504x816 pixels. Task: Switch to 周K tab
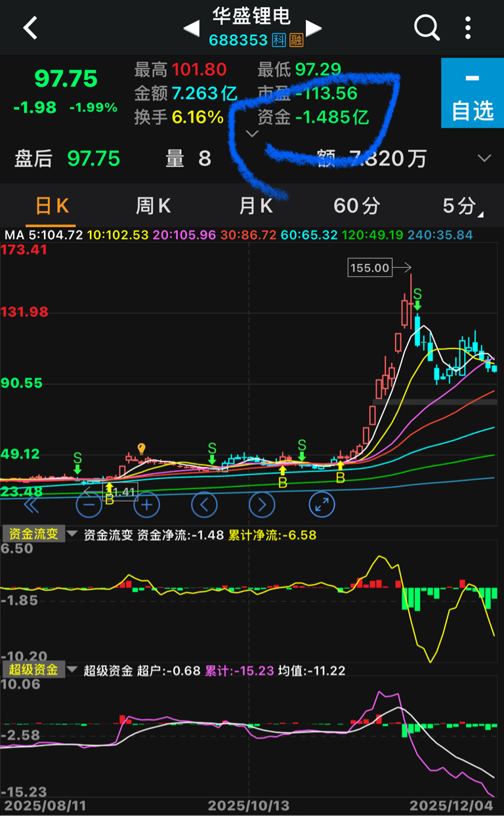point(153,206)
